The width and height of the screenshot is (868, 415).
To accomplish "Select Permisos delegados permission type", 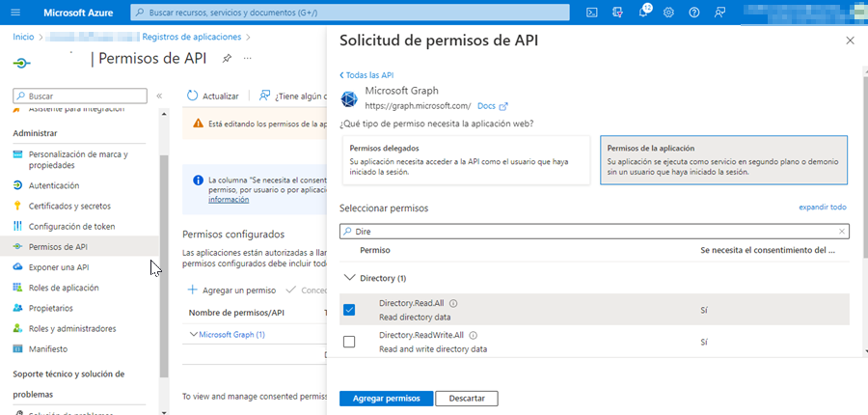I will point(466,159).
